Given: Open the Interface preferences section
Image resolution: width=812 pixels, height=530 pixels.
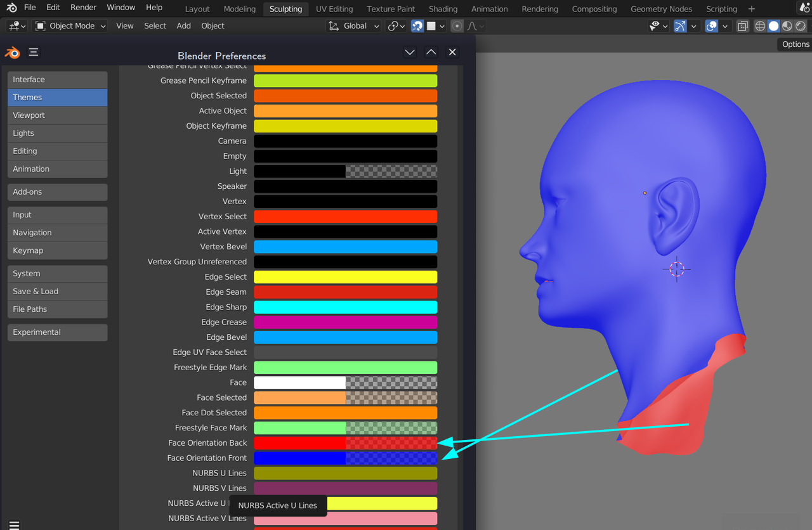Looking at the screenshot, I should pyautogui.click(x=58, y=79).
